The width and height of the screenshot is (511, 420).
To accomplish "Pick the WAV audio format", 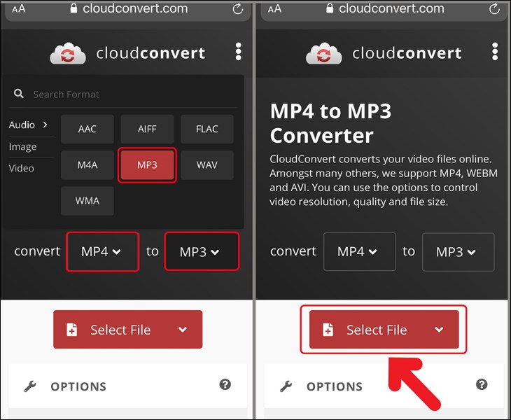I will [x=206, y=164].
